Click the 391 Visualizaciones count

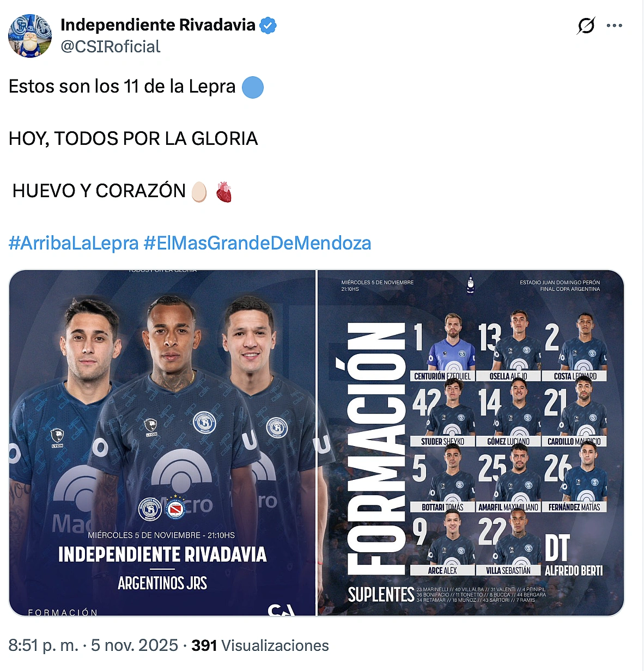click(260, 645)
